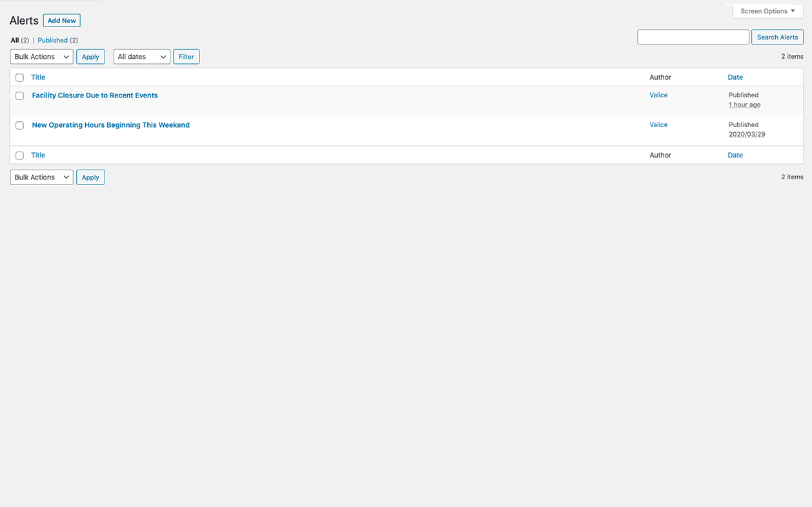
Task: Click the 1 hour ago date text
Action: pos(745,104)
